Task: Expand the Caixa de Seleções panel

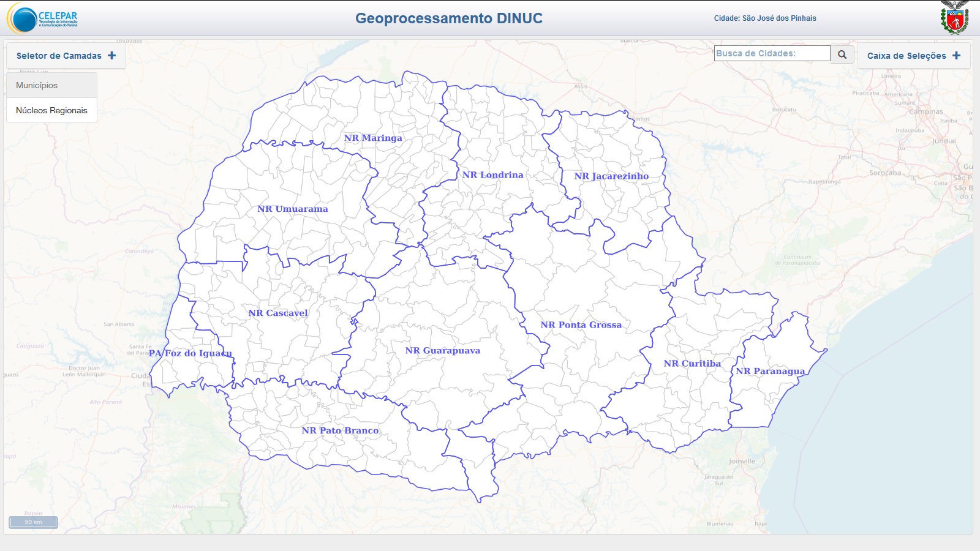Action: (913, 56)
